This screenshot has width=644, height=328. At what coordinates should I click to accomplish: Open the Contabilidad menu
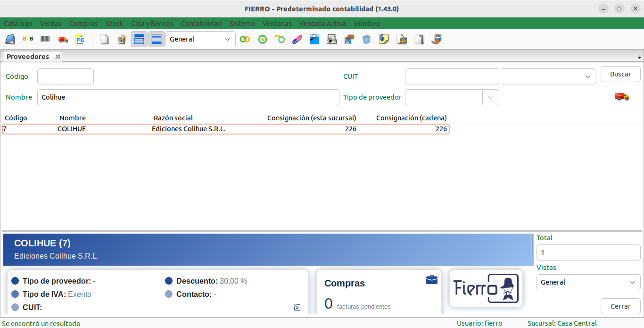pyautogui.click(x=201, y=23)
